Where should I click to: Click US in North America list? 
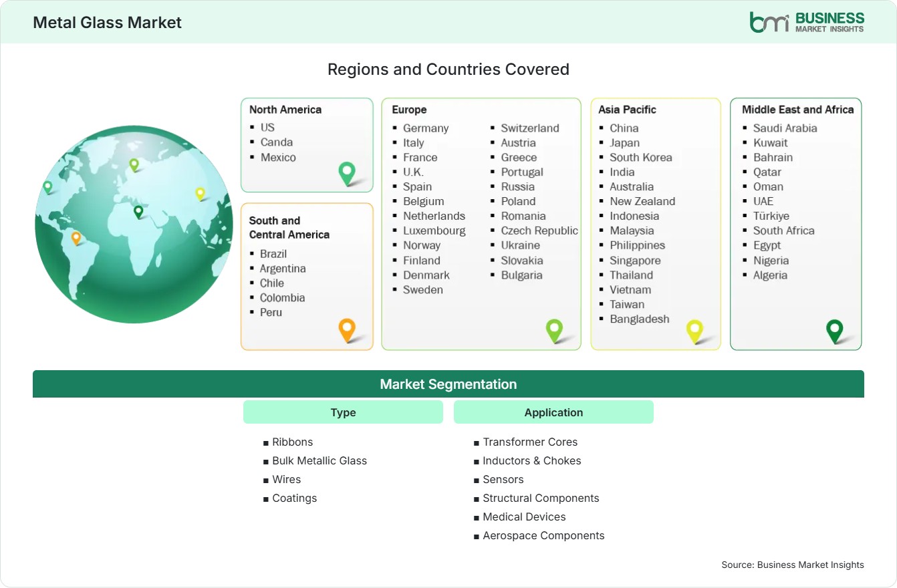click(267, 127)
